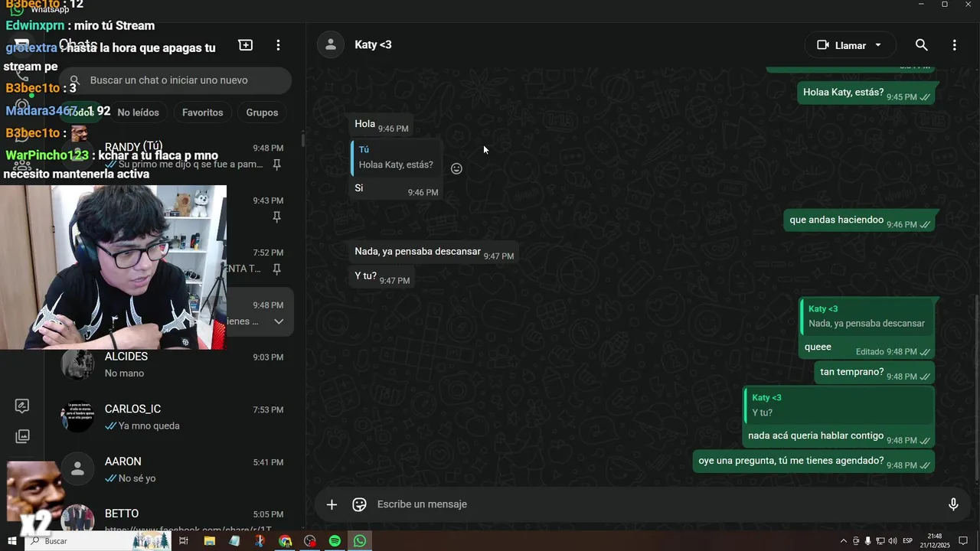Image resolution: width=980 pixels, height=551 pixels.
Task: Open the new chat icon
Action: [x=246, y=45]
